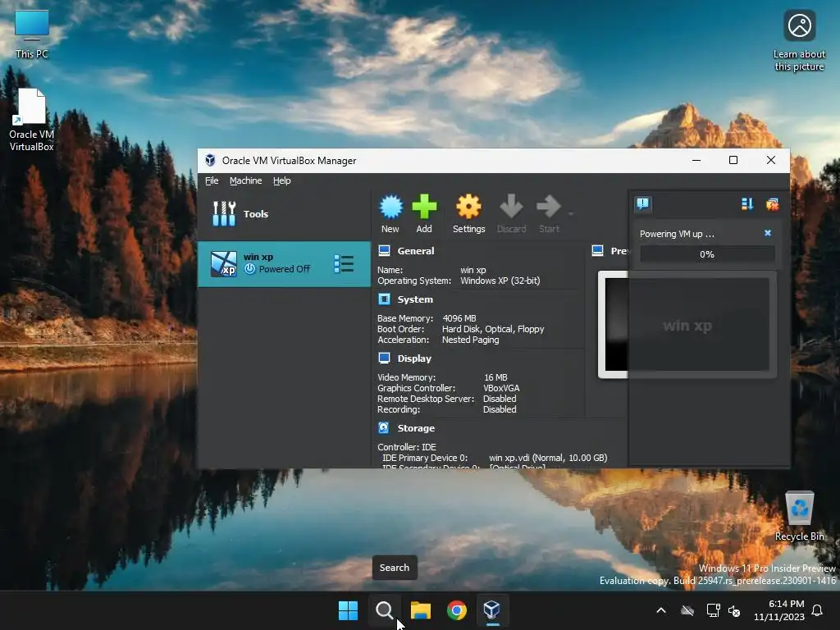Click the muted volume tray icon

[x=734, y=610]
